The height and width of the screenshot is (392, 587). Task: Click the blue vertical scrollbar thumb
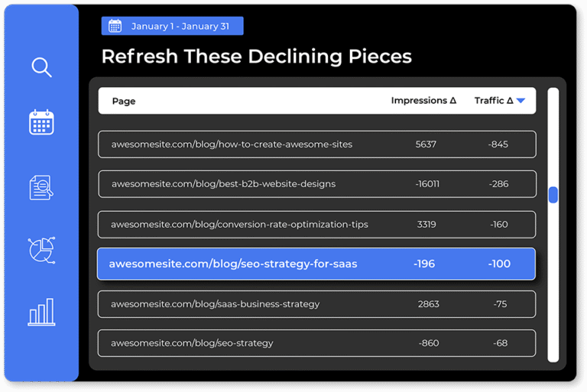(553, 195)
